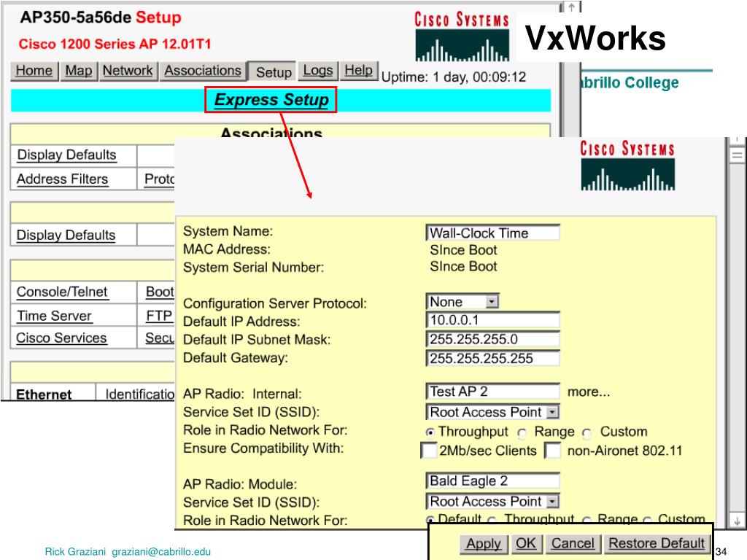Screen dimensions: 747x560
Task: Open Root Access Point dropdown below Bald Eagle 2
Action: tap(492, 502)
